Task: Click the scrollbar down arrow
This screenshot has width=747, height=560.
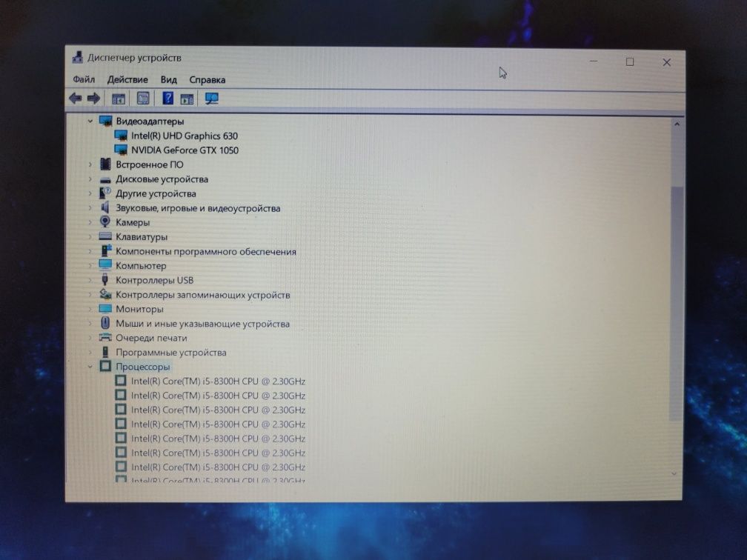Action: click(674, 473)
